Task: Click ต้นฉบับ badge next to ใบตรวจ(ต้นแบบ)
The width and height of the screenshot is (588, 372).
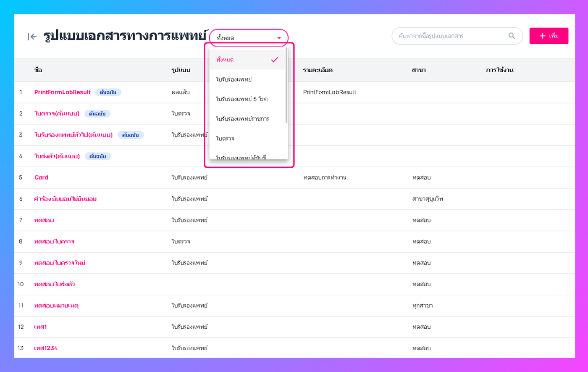Action: coord(97,113)
